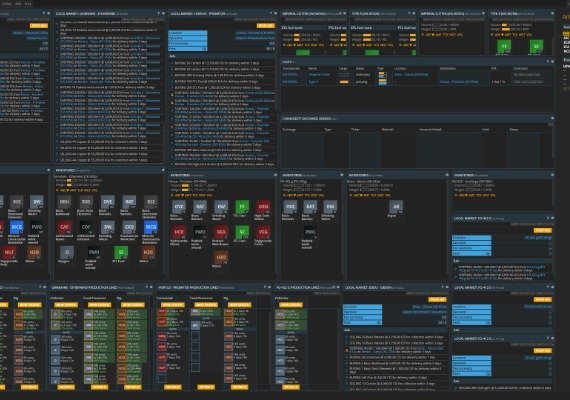The image size is (570, 400).
Task: Select OVE Basic Overalls in PD-402g inventory
Action: (290, 207)
